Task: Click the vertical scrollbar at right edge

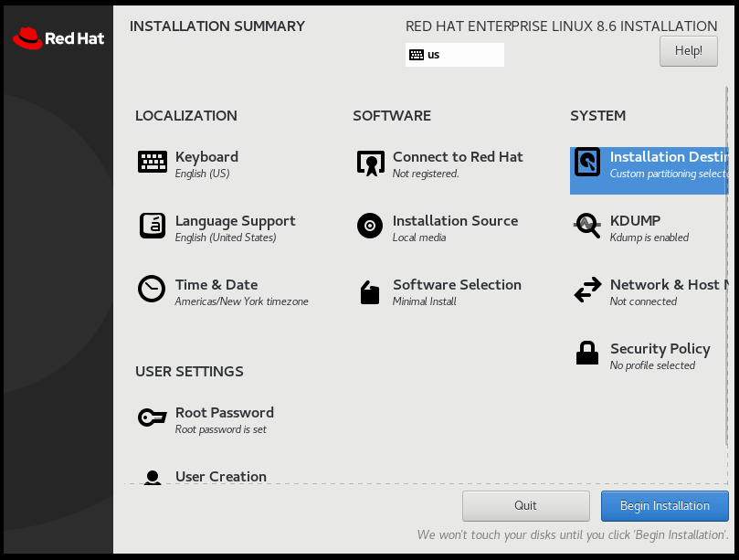Action: coord(726,267)
